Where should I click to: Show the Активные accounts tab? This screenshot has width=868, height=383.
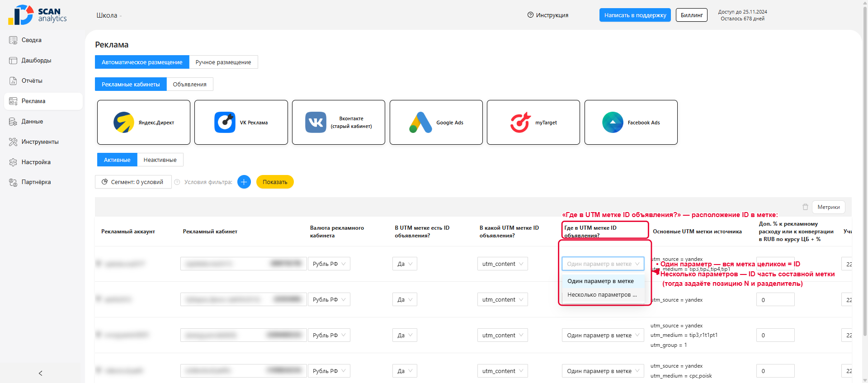117,160
